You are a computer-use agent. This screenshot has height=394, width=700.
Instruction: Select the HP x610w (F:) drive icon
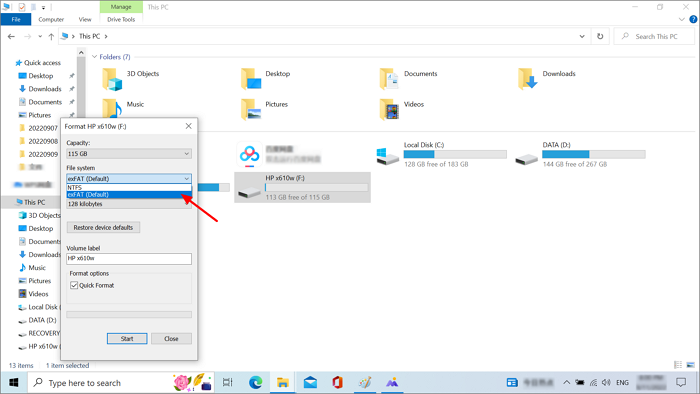(x=249, y=192)
